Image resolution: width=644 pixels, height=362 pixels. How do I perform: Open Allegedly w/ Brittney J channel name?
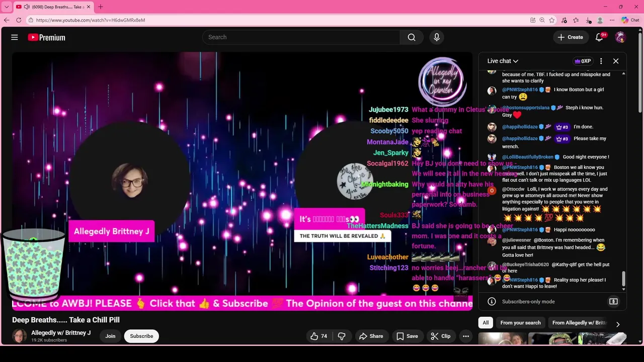61,333
